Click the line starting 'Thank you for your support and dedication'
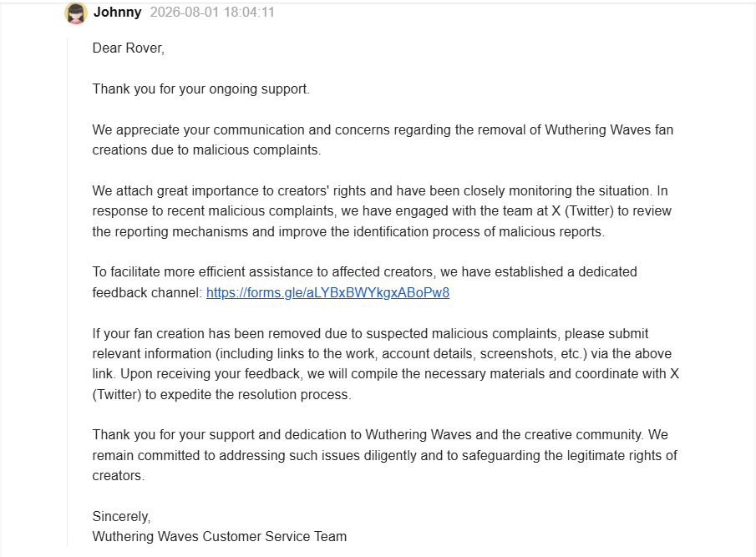Screen dimensions: 756x557 (380, 434)
